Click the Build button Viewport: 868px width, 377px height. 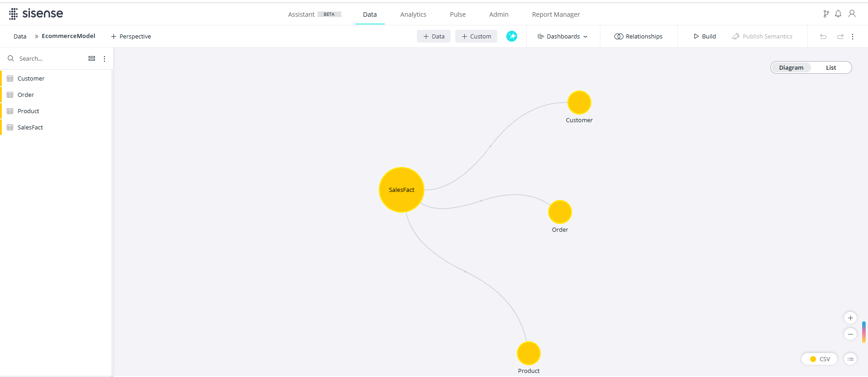(705, 36)
